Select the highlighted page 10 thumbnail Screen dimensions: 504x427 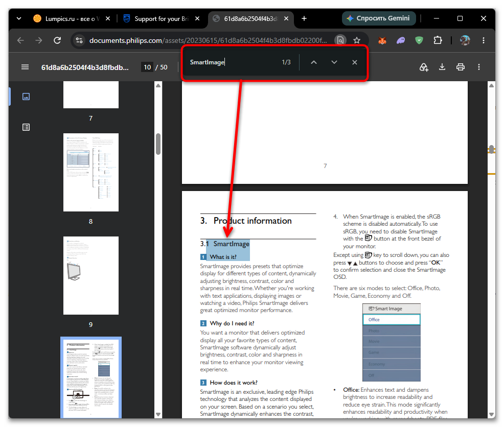[x=91, y=377]
